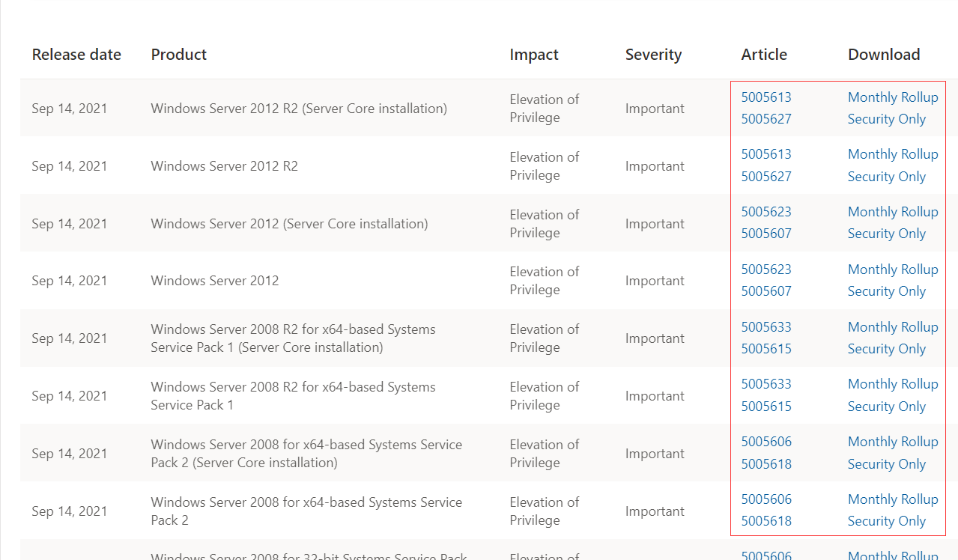Open article 5005606 in the 2008 SP2 Server Core row

coord(766,442)
